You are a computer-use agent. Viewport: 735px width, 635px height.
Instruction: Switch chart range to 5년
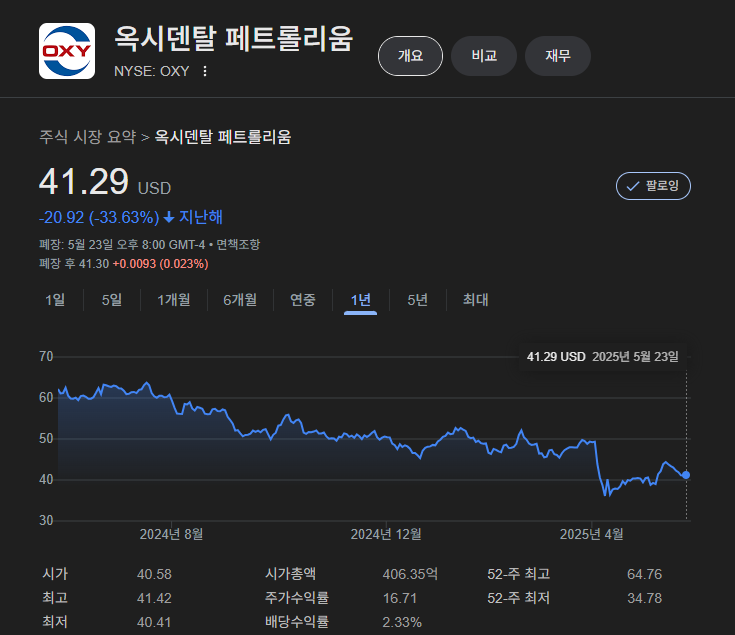(x=418, y=299)
